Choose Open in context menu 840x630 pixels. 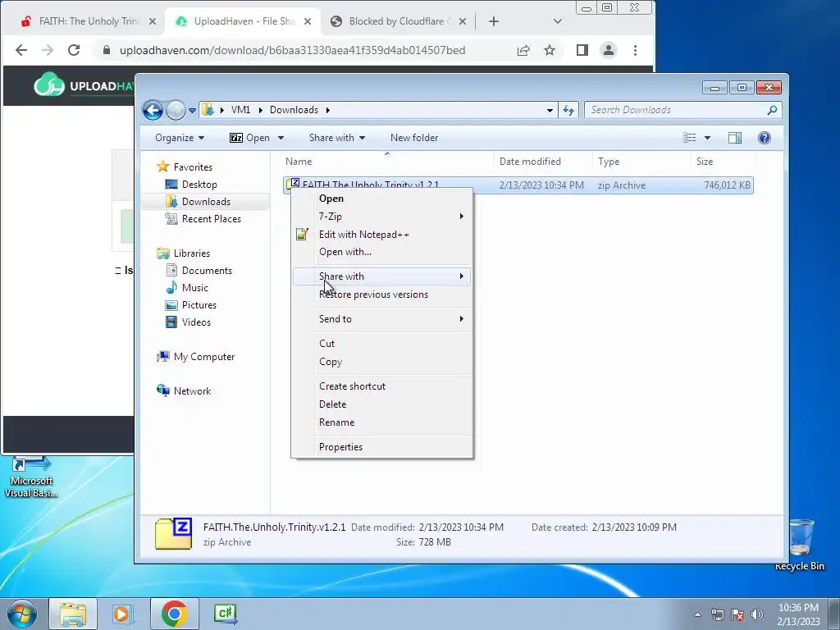click(381, 199)
